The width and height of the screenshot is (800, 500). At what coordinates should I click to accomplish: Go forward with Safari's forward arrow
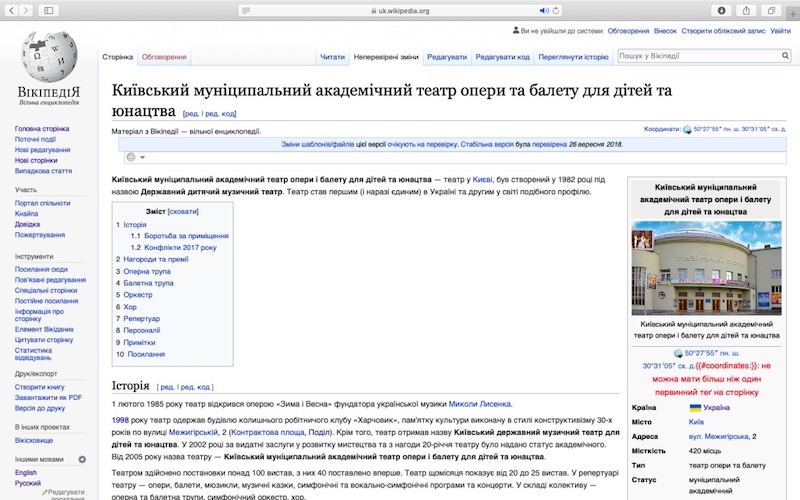tap(26, 10)
